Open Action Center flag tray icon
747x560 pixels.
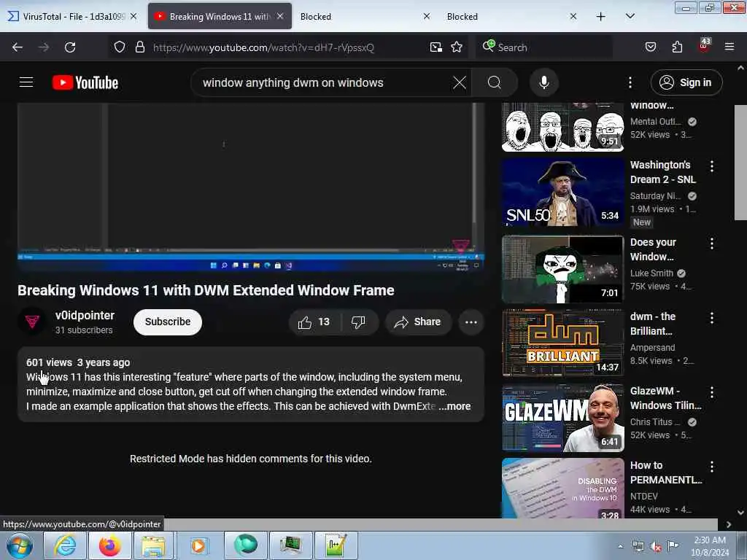pos(673,546)
